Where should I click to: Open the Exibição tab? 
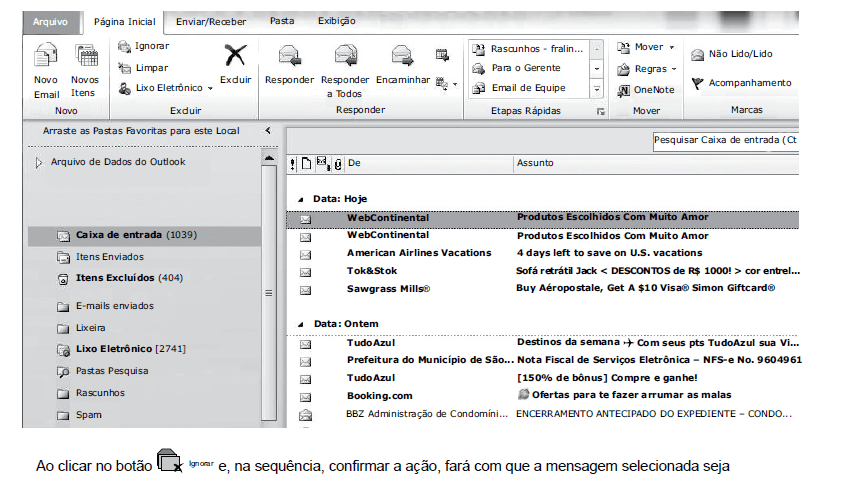336,21
